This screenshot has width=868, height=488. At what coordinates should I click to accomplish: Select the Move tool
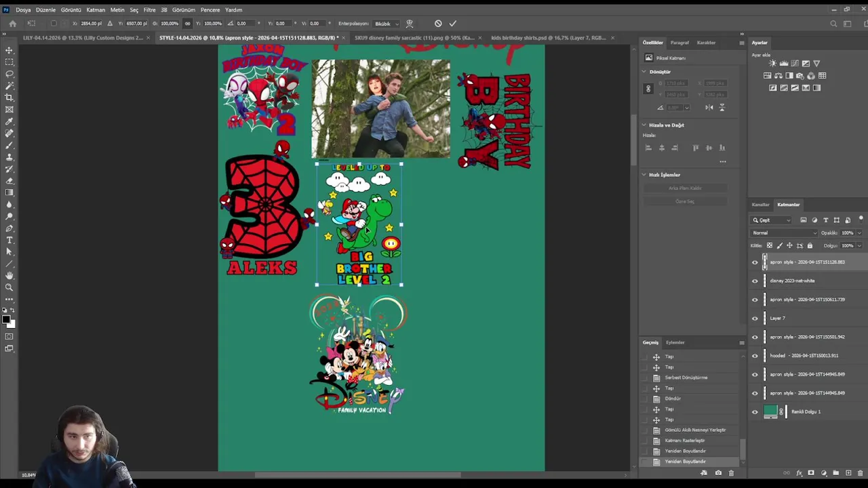click(9, 50)
